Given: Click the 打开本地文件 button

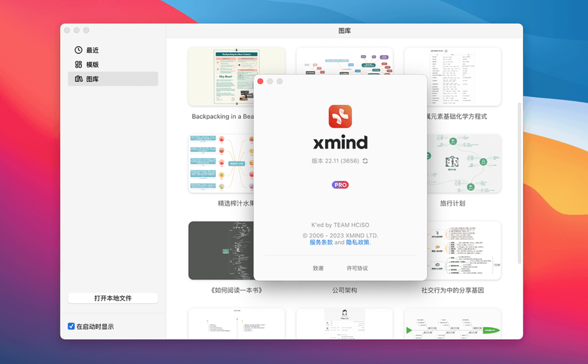Looking at the screenshot, I should [x=113, y=298].
